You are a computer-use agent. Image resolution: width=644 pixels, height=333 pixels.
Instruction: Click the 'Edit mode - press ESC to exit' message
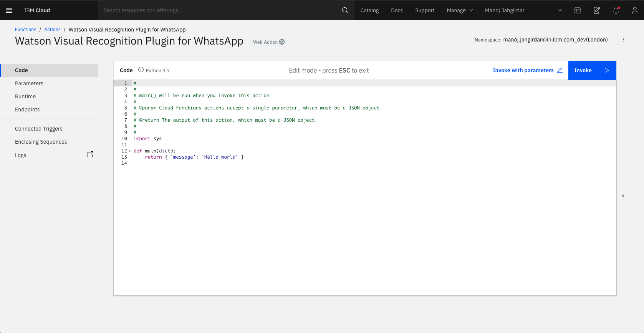click(x=329, y=70)
